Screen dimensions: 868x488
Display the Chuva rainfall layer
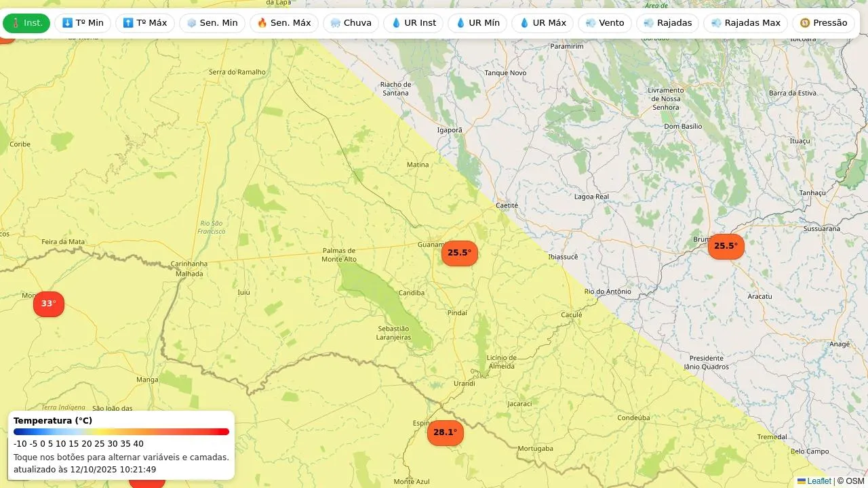[351, 23]
